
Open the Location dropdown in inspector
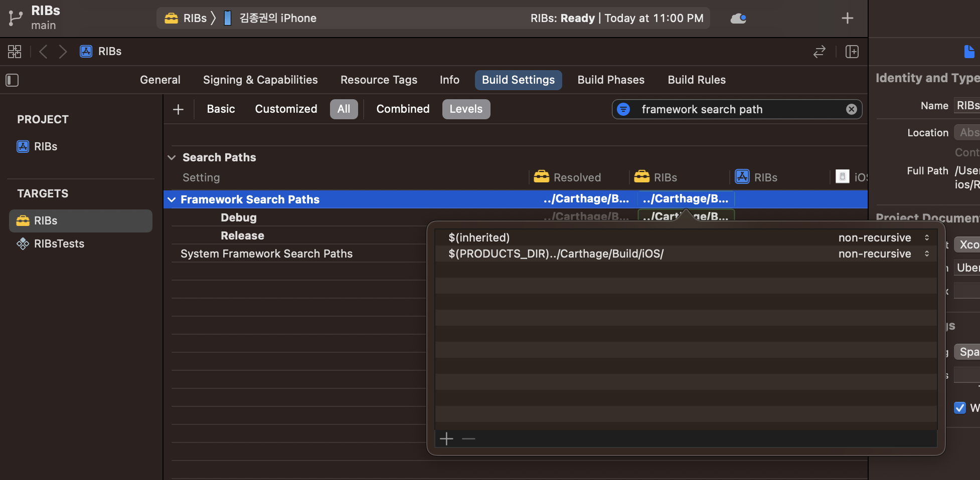pyautogui.click(x=967, y=133)
